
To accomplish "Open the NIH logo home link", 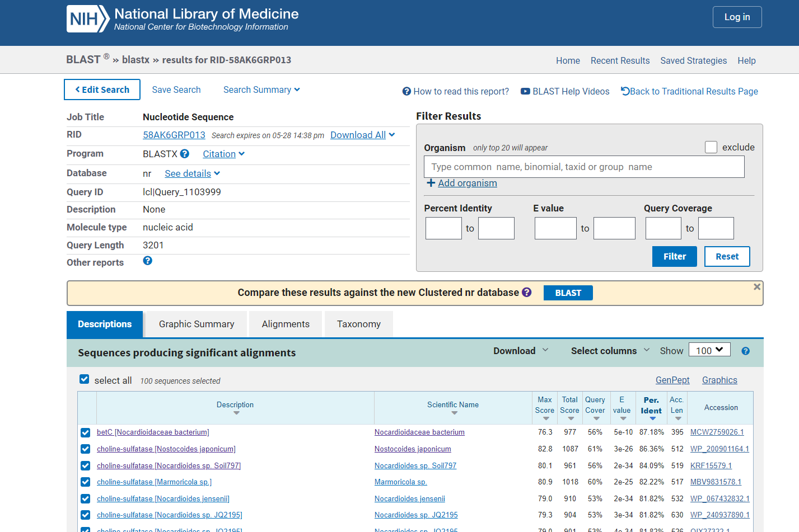I will (x=88, y=19).
